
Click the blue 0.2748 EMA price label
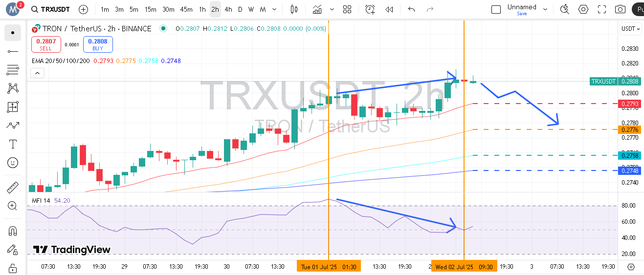coord(629,170)
